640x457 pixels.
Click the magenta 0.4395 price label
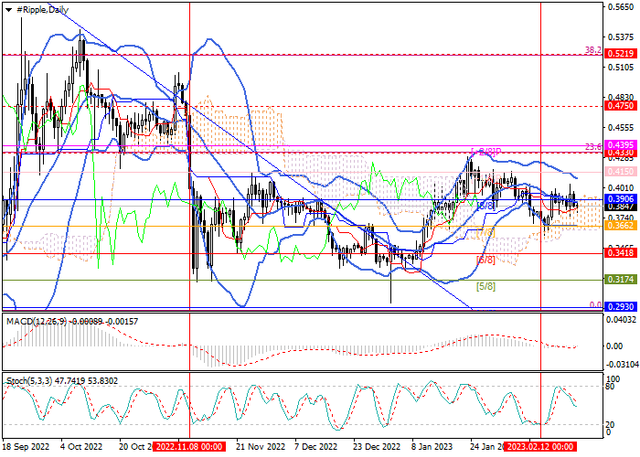click(x=620, y=144)
